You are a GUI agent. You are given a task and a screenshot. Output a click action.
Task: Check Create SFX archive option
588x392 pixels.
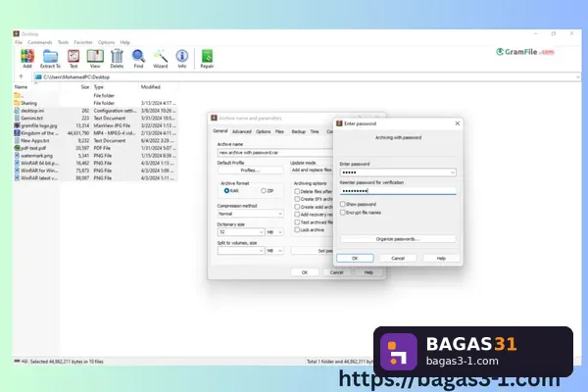(297, 199)
